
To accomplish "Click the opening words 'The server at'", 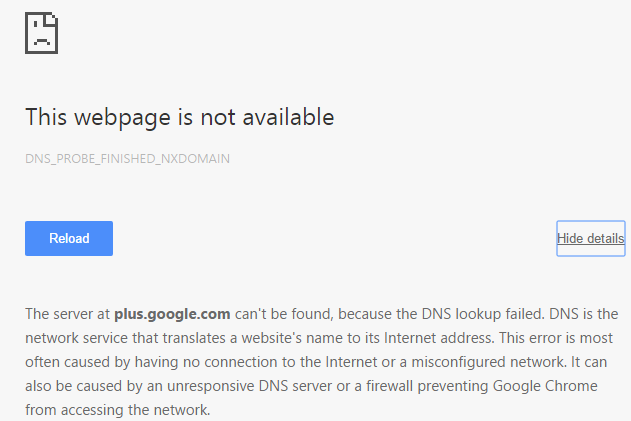I will click(67, 314).
